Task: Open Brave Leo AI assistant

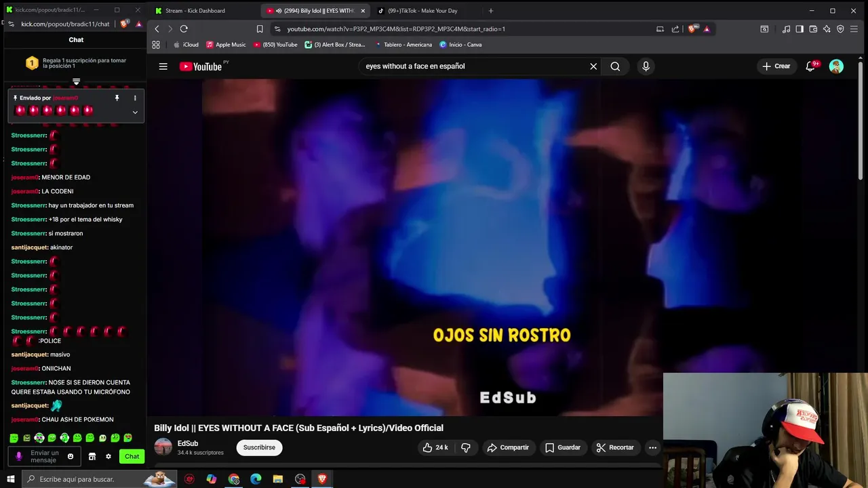Action: tap(827, 29)
